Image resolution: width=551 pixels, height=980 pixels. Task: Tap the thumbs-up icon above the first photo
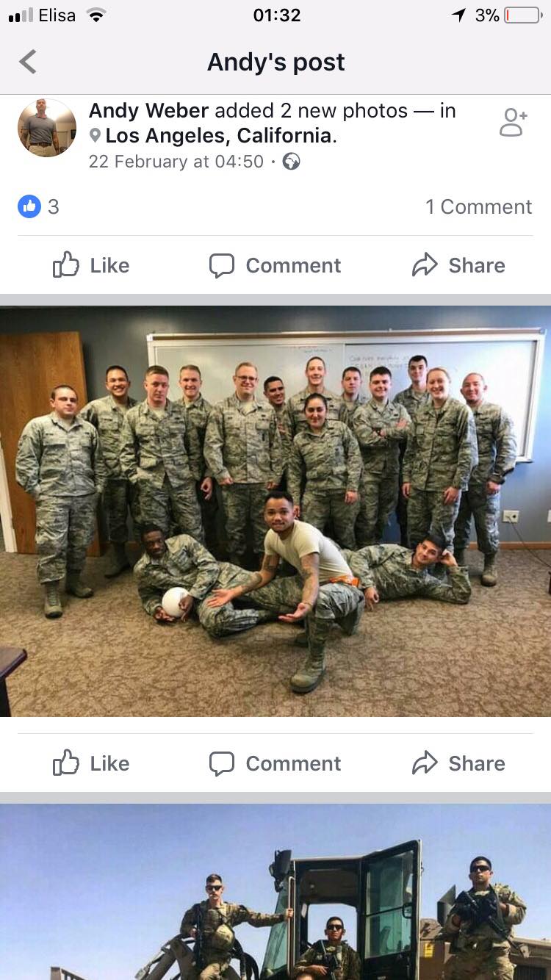coord(66,265)
